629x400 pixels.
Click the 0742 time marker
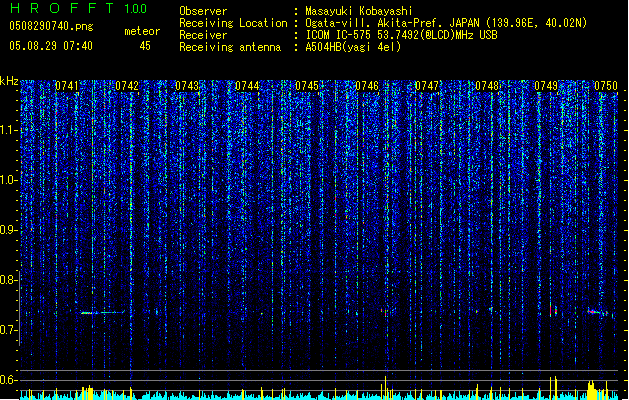click(x=127, y=86)
